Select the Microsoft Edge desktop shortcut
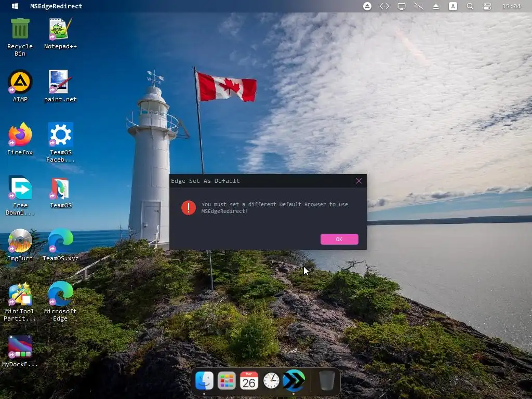The image size is (532, 399). click(x=60, y=301)
